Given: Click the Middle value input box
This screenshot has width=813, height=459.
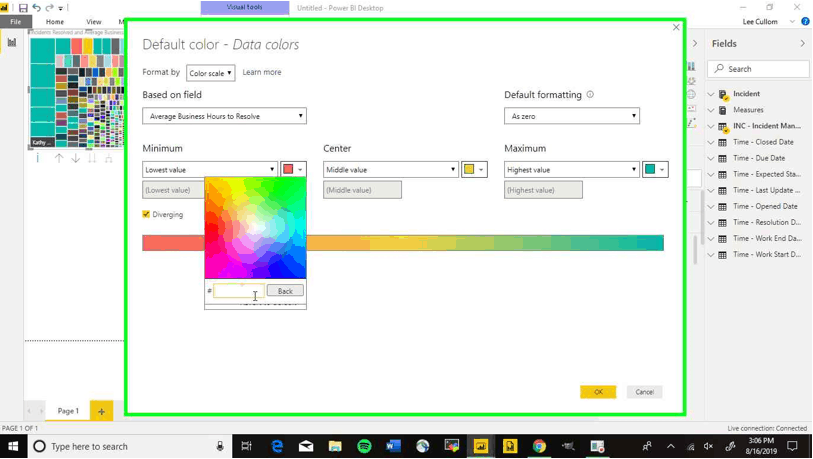Looking at the screenshot, I should [362, 190].
